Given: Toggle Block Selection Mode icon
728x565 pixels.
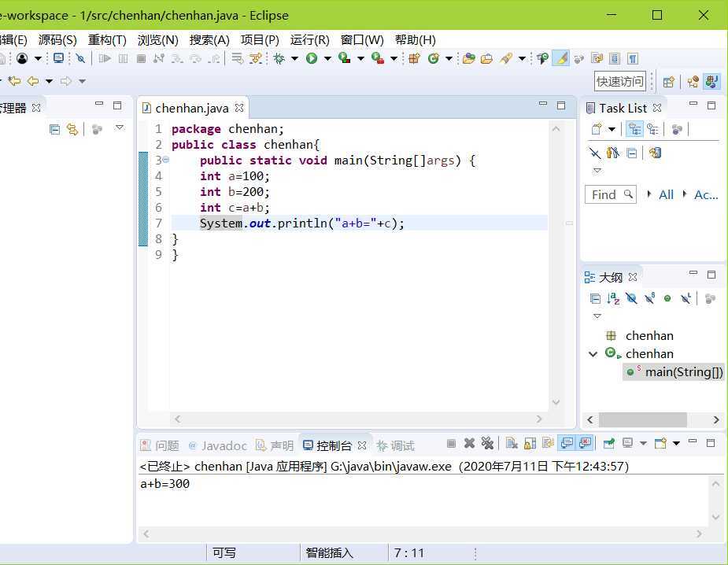Looking at the screenshot, I should 614,58.
